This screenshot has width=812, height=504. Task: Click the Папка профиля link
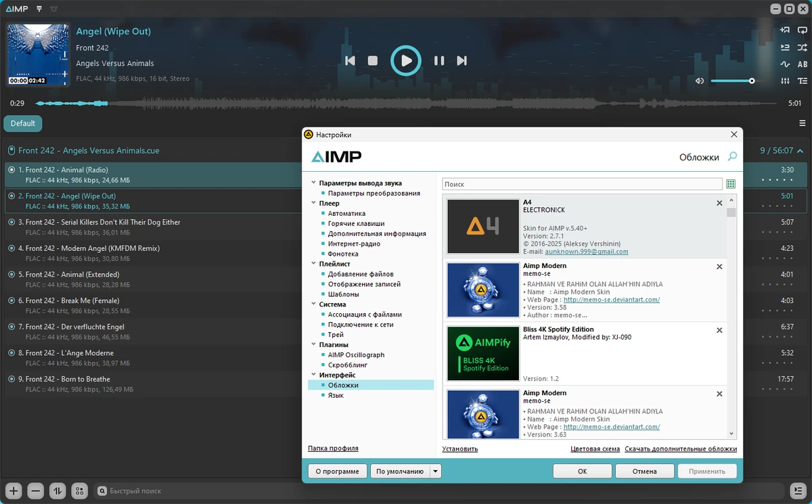[x=333, y=449]
